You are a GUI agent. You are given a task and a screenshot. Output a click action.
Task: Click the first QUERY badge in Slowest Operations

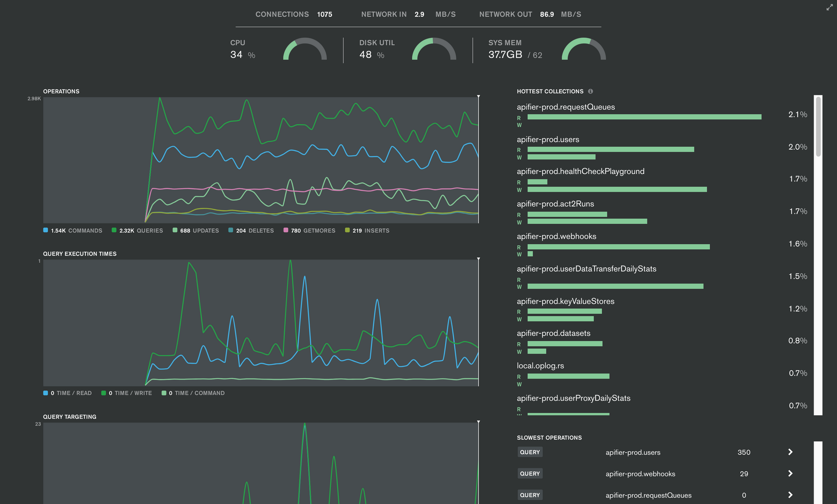(530, 452)
